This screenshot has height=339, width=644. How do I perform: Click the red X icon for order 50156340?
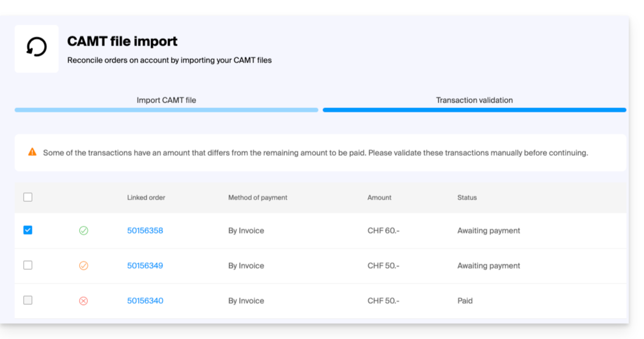point(84,301)
